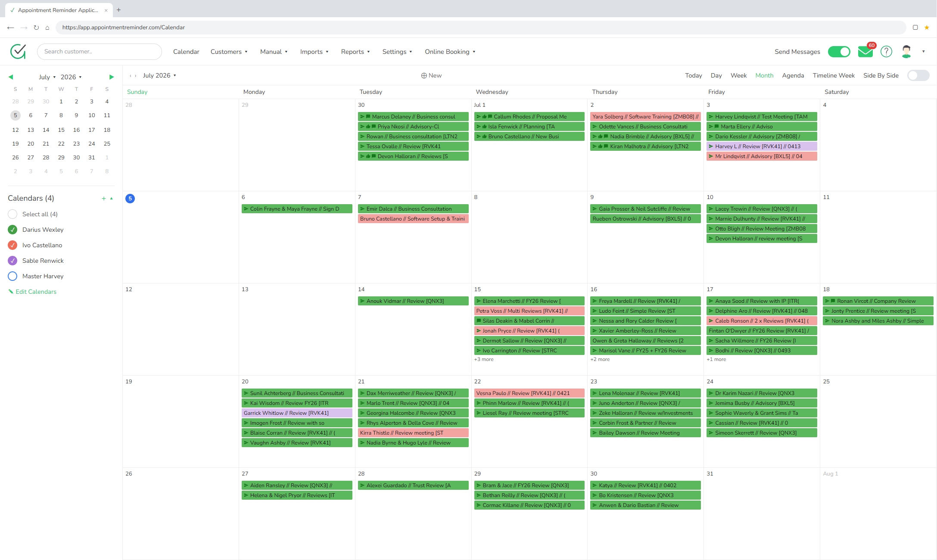The image size is (937, 560).
Task: Click the browser window square icon
Action: (915, 28)
